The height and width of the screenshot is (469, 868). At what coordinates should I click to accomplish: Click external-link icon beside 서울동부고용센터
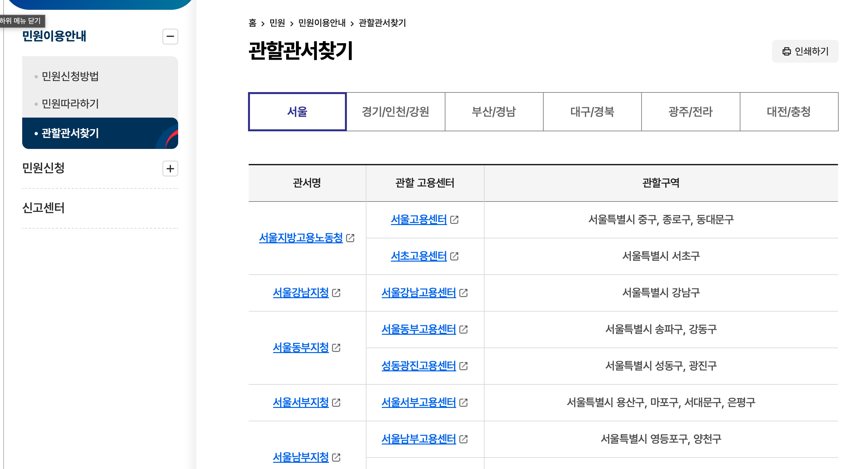pyautogui.click(x=463, y=330)
